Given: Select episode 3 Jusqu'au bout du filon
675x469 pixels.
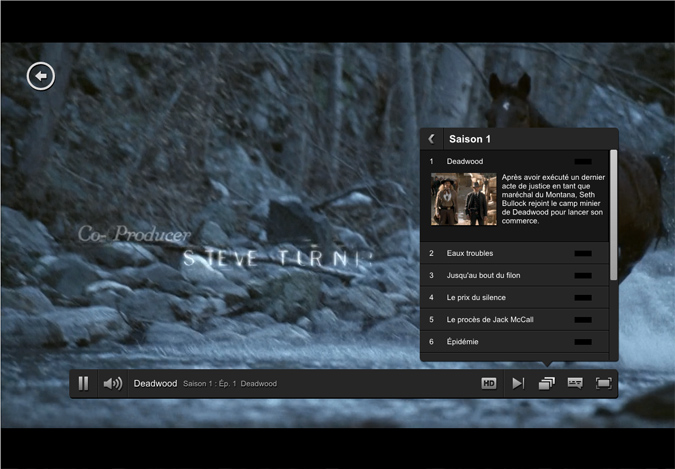Looking at the screenshot, I should [483, 275].
